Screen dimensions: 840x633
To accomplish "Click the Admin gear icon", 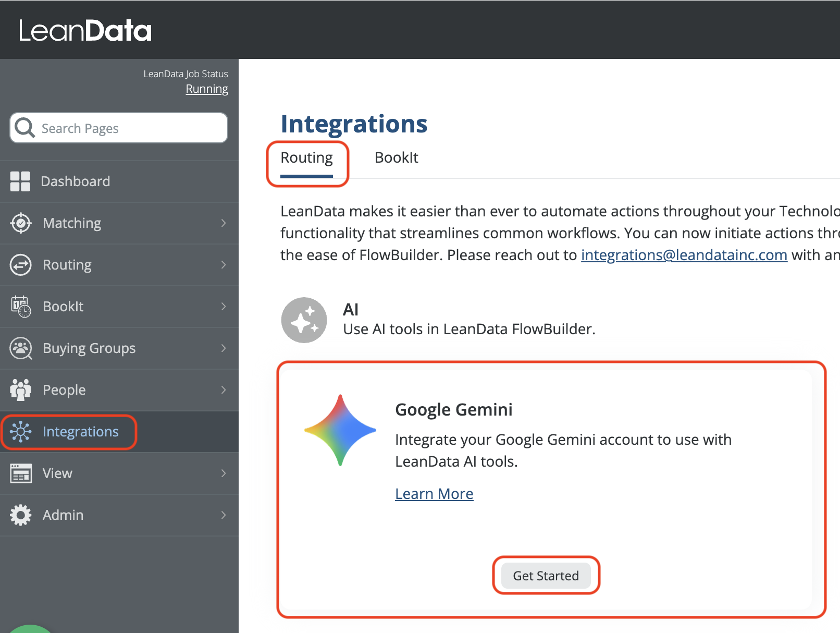I will [x=21, y=515].
